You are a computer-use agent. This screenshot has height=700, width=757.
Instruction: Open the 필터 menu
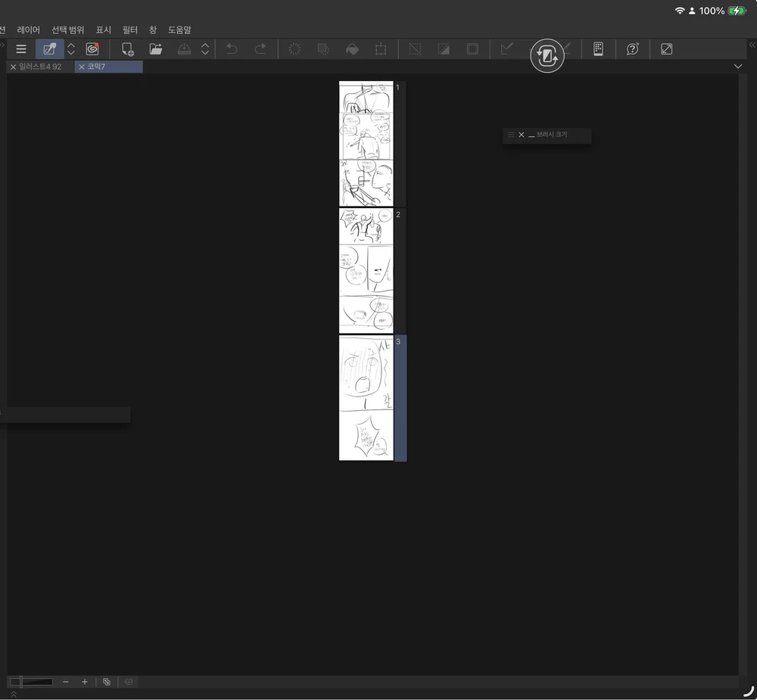pos(130,30)
